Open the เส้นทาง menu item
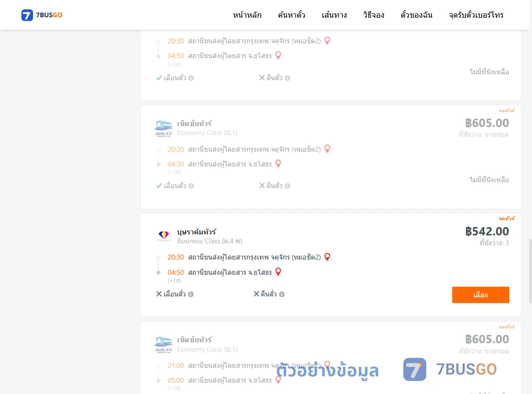Image resolution: width=532 pixels, height=394 pixels. [334, 15]
